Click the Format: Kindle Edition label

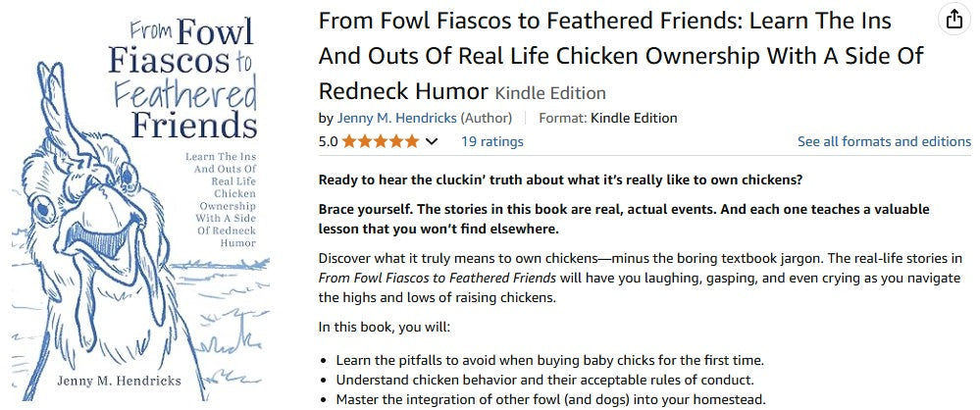pos(608,118)
